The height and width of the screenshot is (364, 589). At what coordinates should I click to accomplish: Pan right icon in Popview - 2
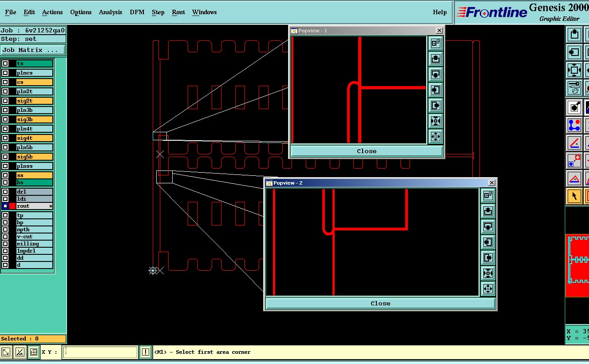pyautogui.click(x=488, y=257)
